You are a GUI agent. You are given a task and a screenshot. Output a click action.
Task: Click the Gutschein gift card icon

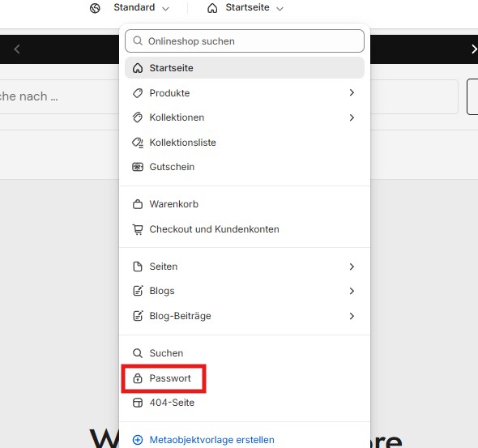[x=138, y=167]
